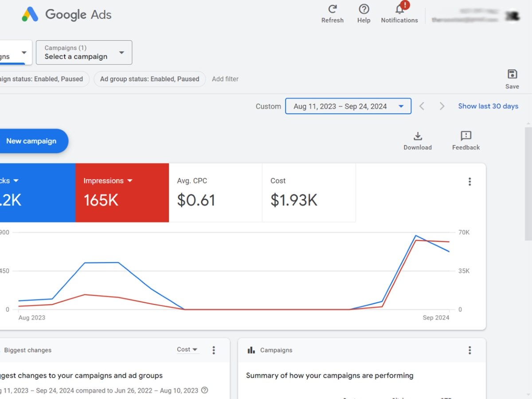This screenshot has height=399, width=532.
Task: Open the Select a campaign dropdown
Action: (x=84, y=52)
